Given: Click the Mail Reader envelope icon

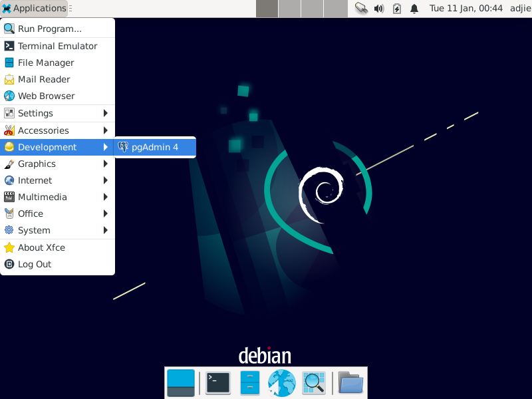Looking at the screenshot, I should (x=9, y=79).
